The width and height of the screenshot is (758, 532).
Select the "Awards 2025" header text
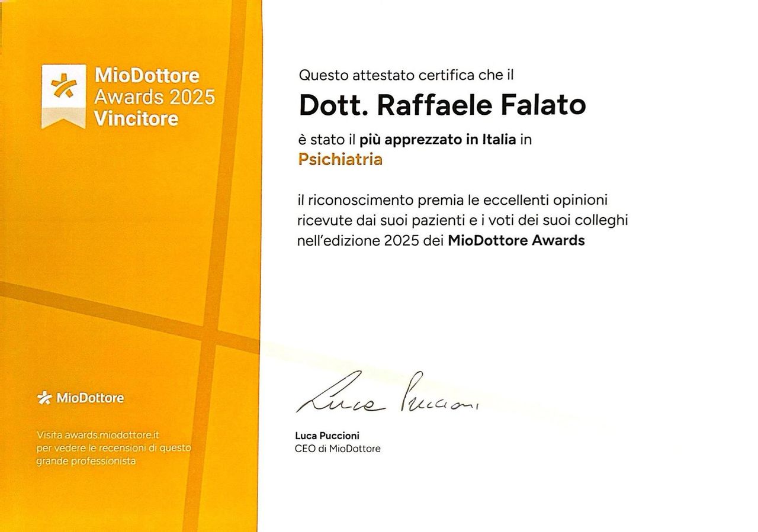pyautogui.click(x=154, y=97)
